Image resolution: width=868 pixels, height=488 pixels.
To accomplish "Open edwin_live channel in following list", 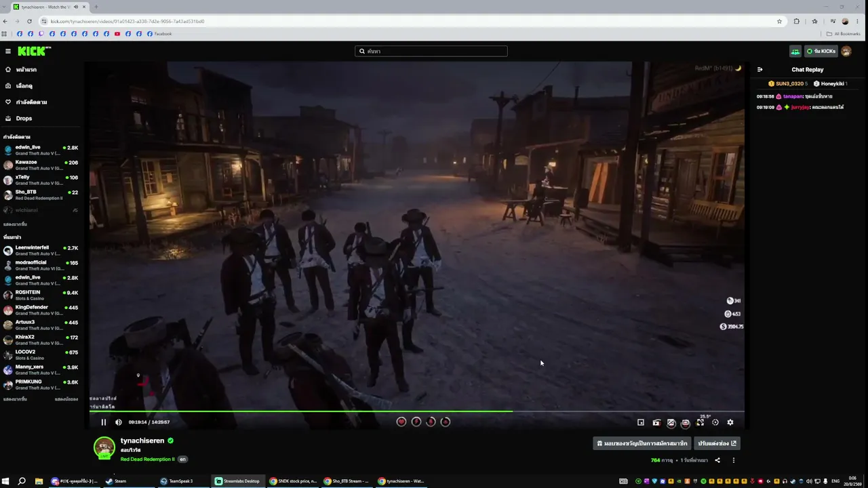I will coord(41,150).
